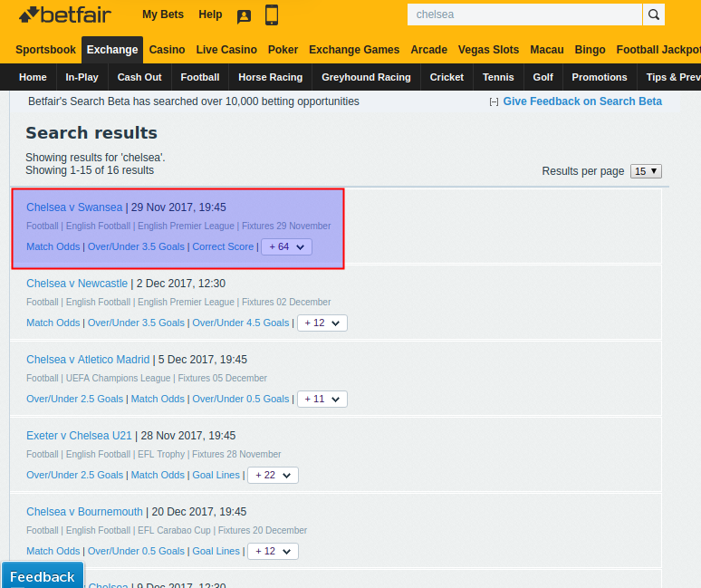Open the Exchange Games tab

point(354,50)
